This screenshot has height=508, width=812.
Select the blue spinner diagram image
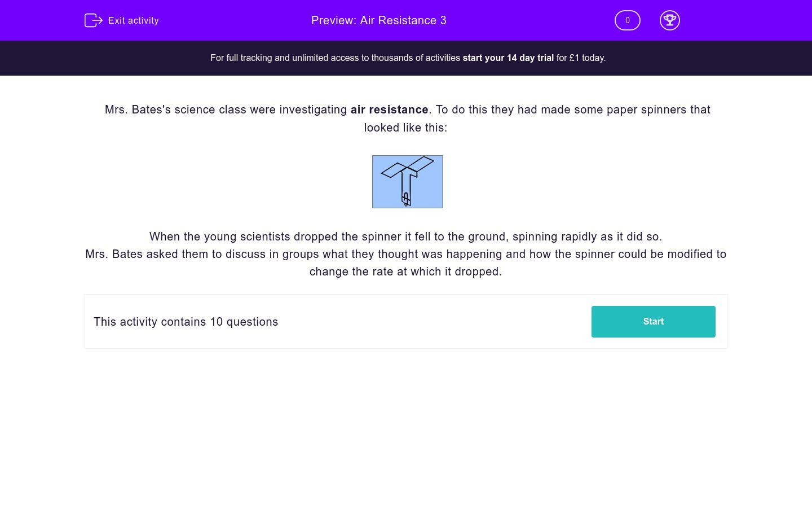(407, 181)
